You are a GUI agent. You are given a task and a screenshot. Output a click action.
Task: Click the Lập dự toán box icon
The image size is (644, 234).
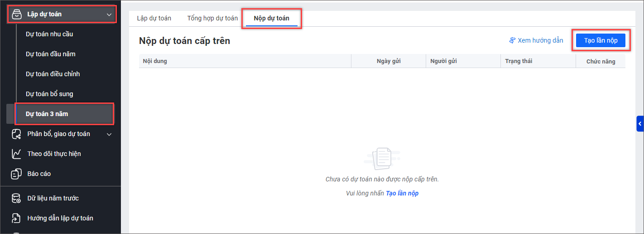(16, 14)
